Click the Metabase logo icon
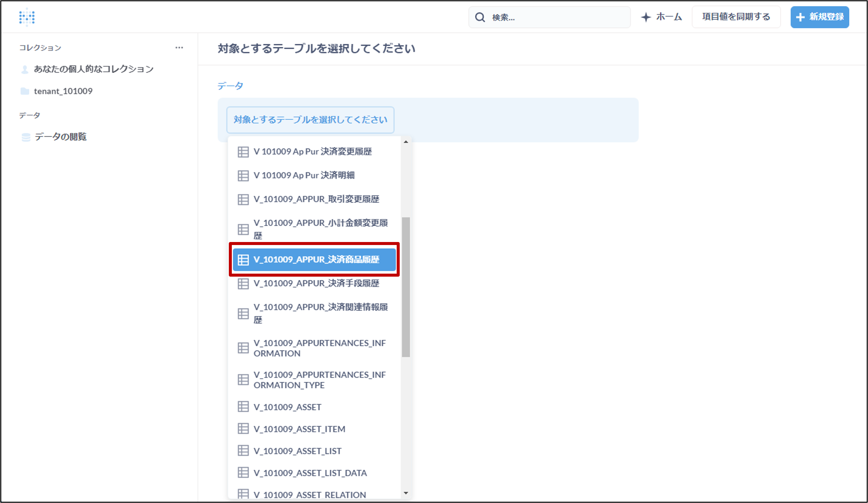868x503 pixels. [x=27, y=17]
